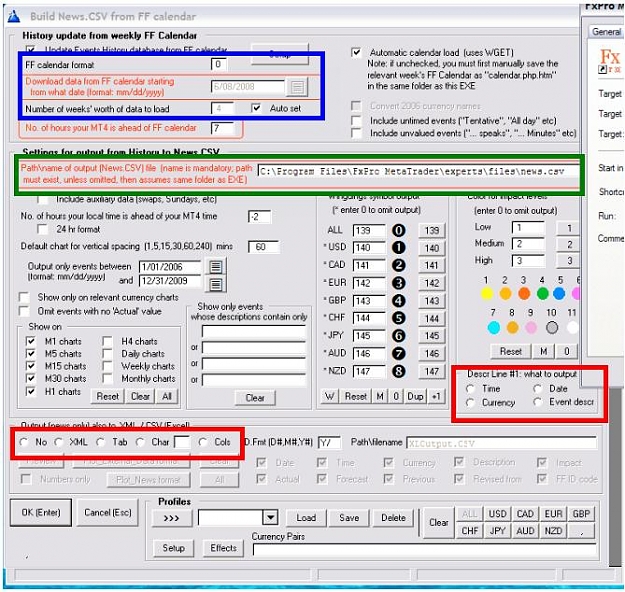
Task: Pick cyan color swatch number 7
Action: [x=493, y=327]
